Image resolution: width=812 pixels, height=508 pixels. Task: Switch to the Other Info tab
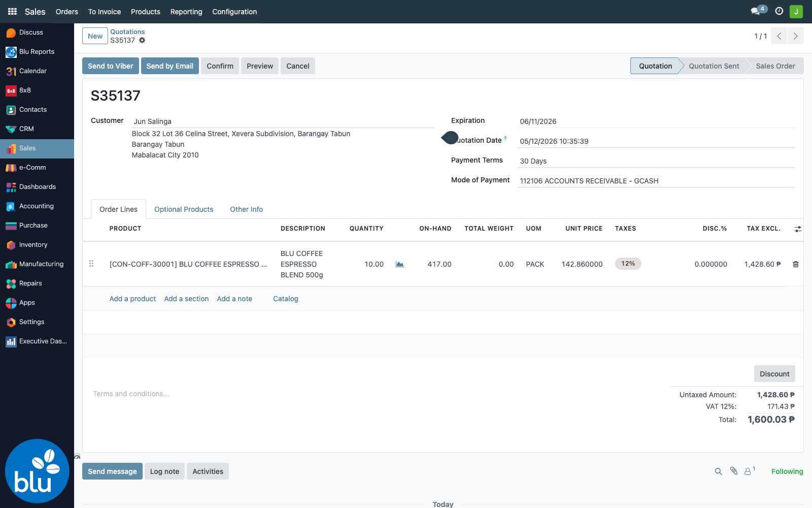(x=247, y=209)
